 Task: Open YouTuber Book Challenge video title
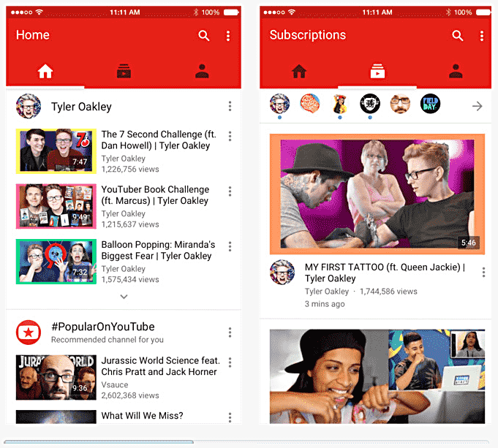tap(155, 195)
